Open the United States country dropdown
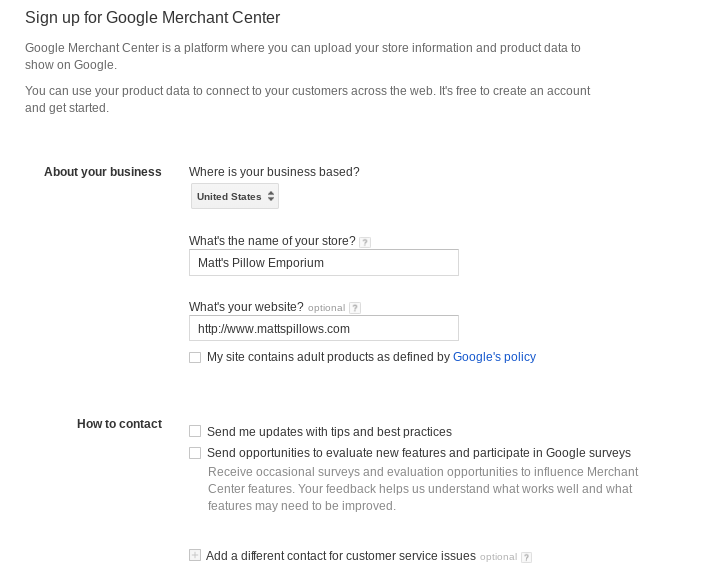 pyautogui.click(x=234, y=197)
